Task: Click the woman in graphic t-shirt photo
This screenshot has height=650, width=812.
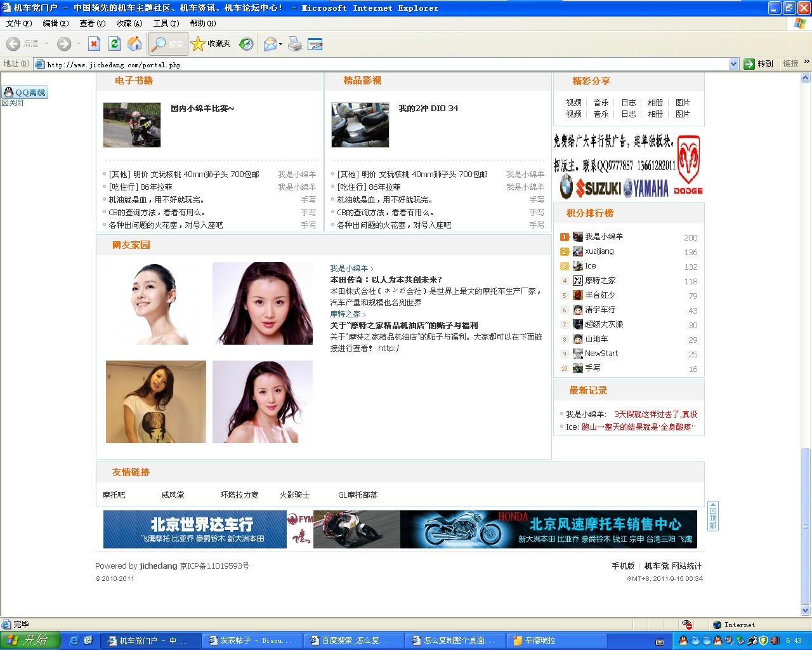Action: (156, 402)
